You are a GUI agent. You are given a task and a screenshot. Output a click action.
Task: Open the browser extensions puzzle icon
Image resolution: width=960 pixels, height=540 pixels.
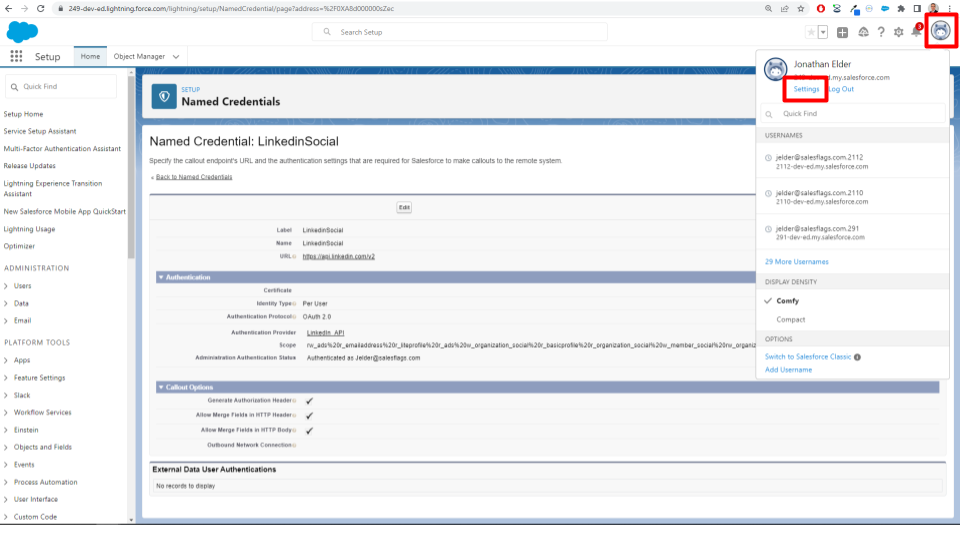point(901,9)
